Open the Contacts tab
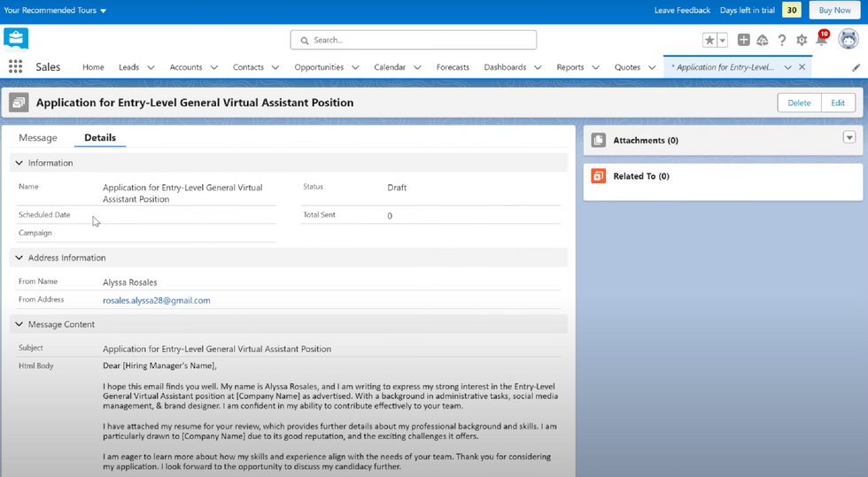 (248, 67)
